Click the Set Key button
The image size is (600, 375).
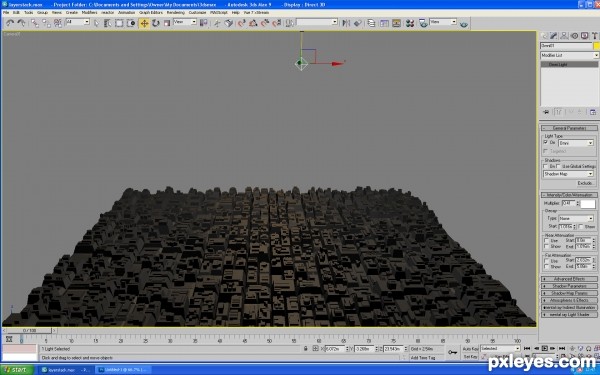[x=470, y=357]
